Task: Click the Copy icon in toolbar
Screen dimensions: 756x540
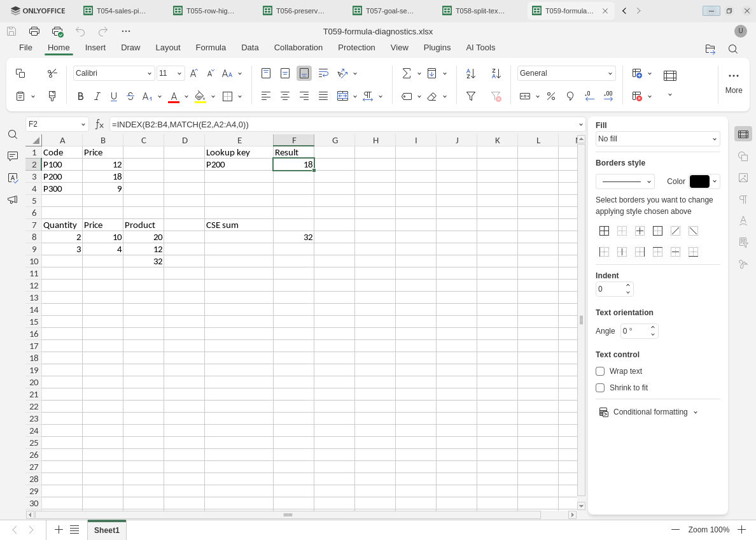Action: coord(20,73)
